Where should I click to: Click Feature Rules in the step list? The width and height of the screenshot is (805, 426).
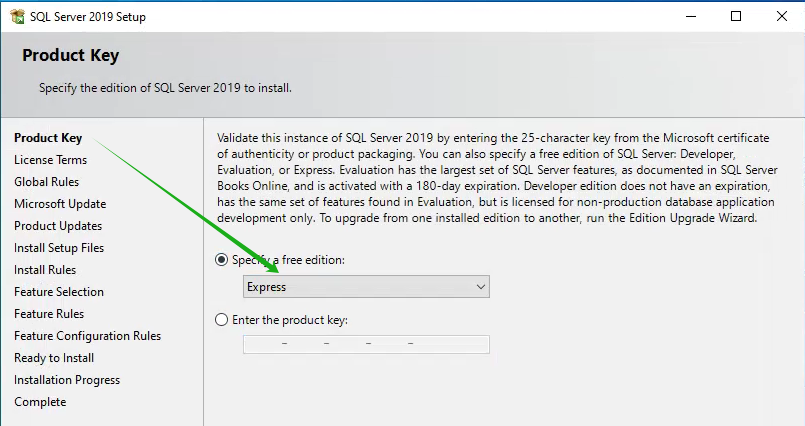(49, 314)
